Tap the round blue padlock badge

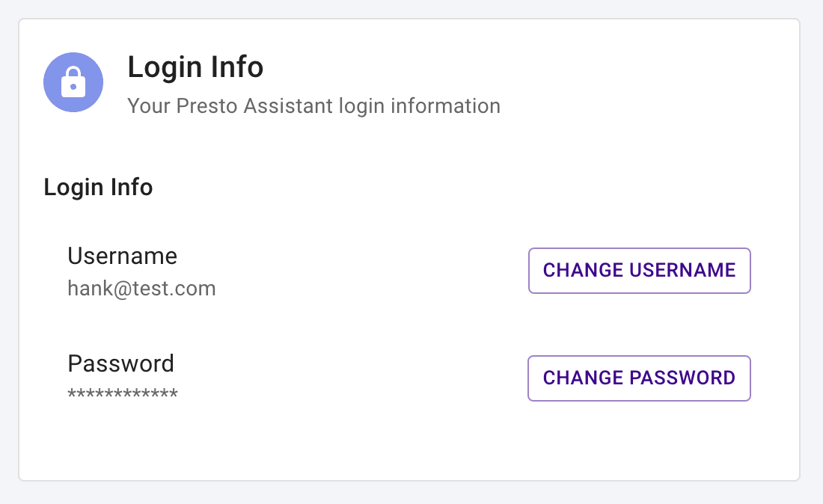tap(73, 82)
